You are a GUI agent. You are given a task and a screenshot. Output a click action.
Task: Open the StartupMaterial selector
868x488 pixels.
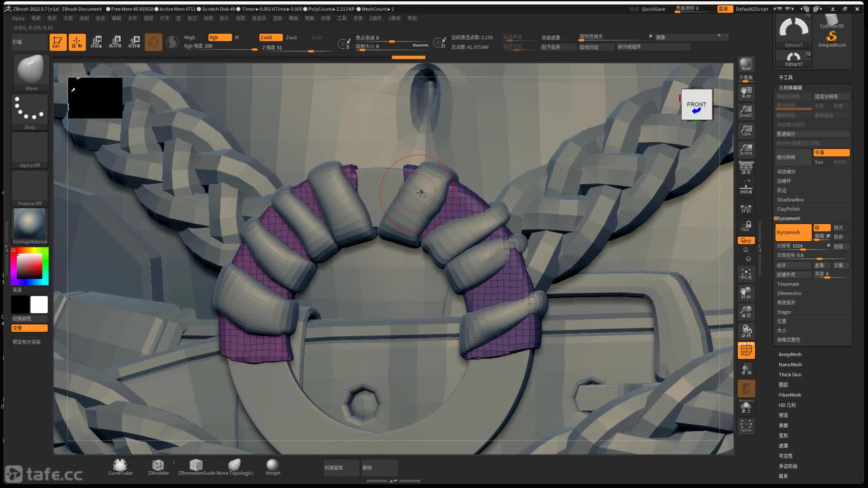[30, 226]
